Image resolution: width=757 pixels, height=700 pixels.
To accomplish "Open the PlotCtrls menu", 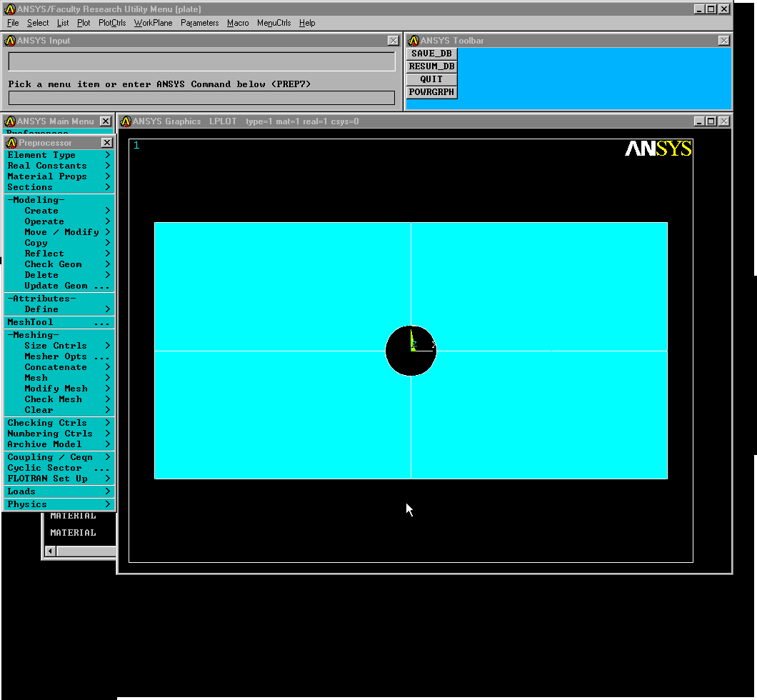I will pyautogui.click(x=112, y=23).
